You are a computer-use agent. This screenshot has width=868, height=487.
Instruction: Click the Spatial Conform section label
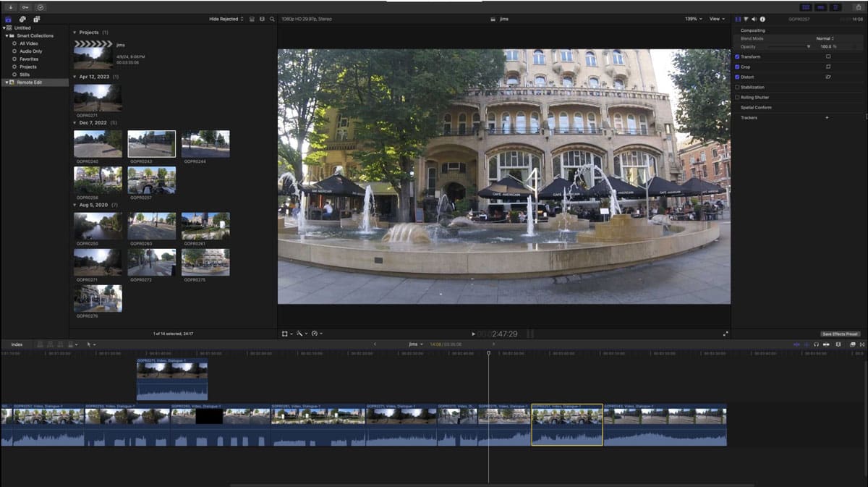756,107
